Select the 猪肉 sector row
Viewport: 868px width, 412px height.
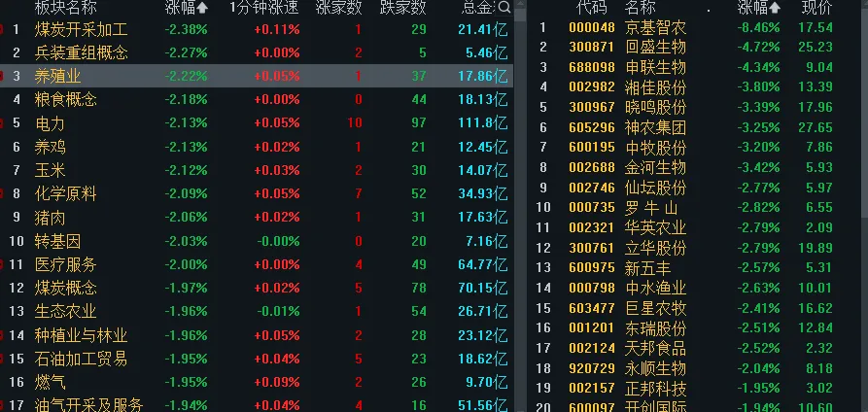(257, 217)
